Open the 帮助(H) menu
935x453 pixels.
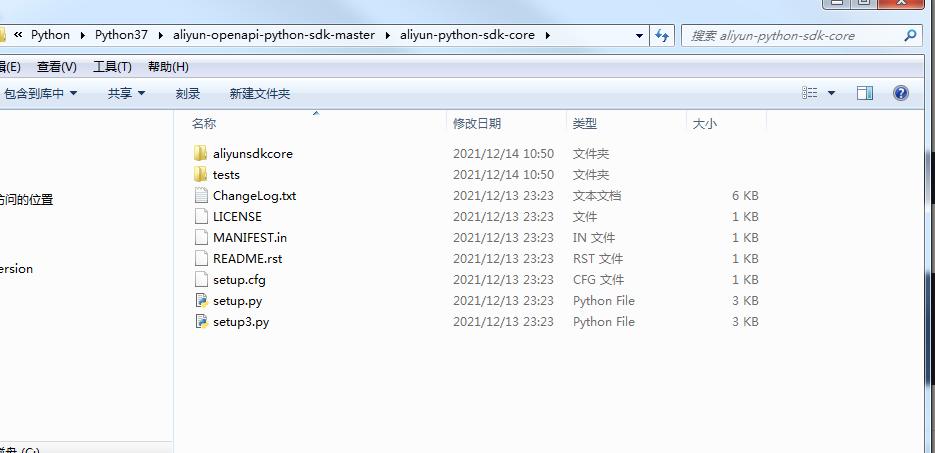click(x=168, y=67)
